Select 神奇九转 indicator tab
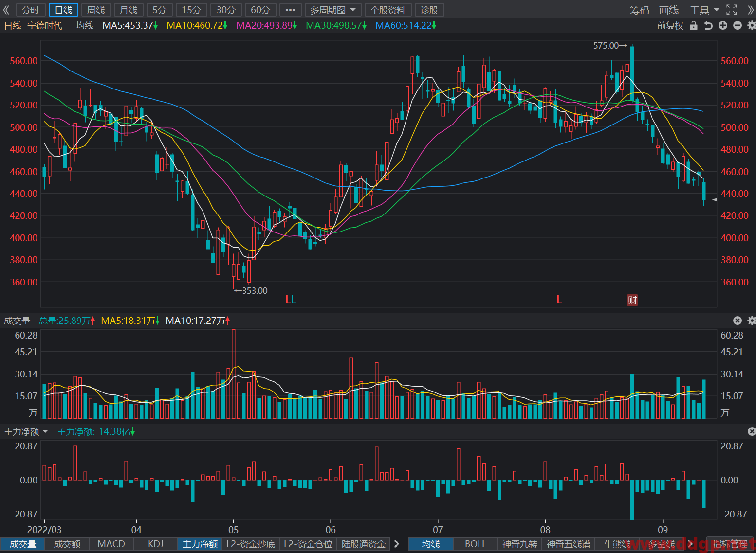This screenshot has width=756, height=553. tap(519, 544)
